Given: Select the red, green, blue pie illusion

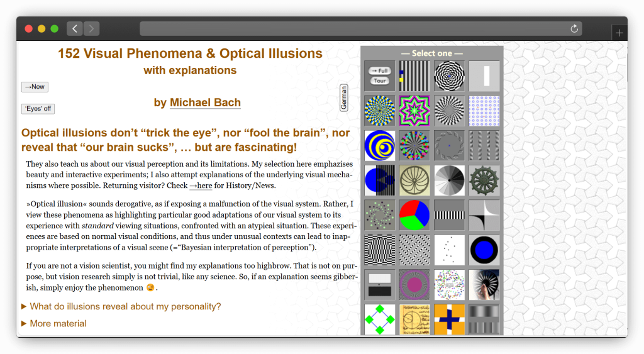Looking at the screenshot, I should tap(414, 215).
